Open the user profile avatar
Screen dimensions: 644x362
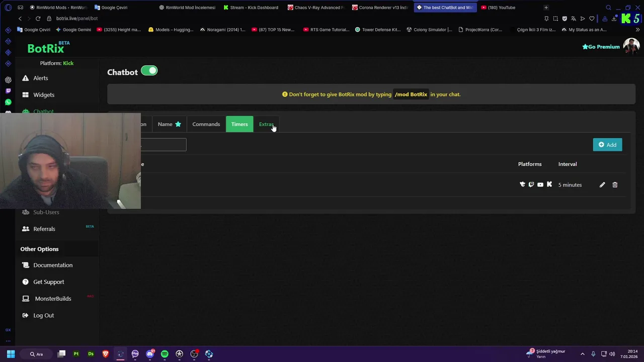pos(631,46)
